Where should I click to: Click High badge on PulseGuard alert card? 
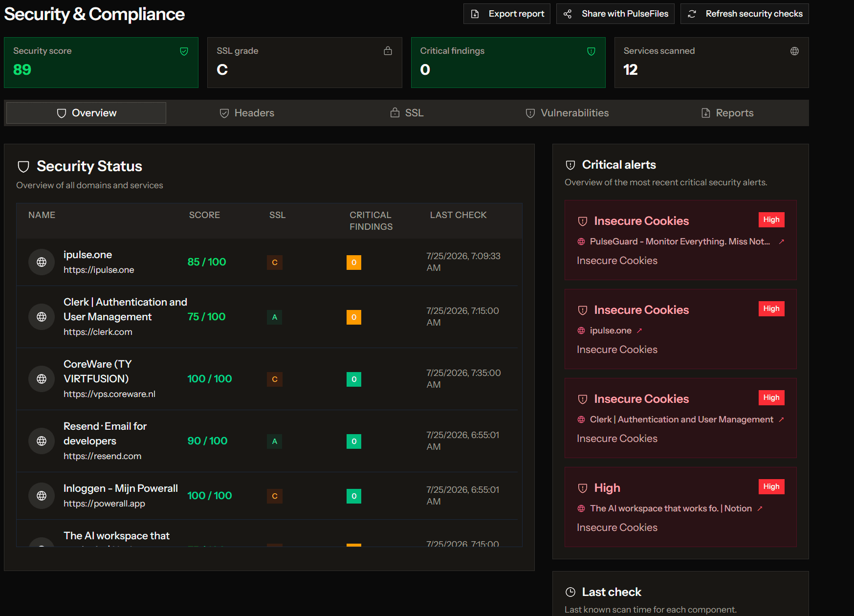pyautogui.click(x=771, y=220)
